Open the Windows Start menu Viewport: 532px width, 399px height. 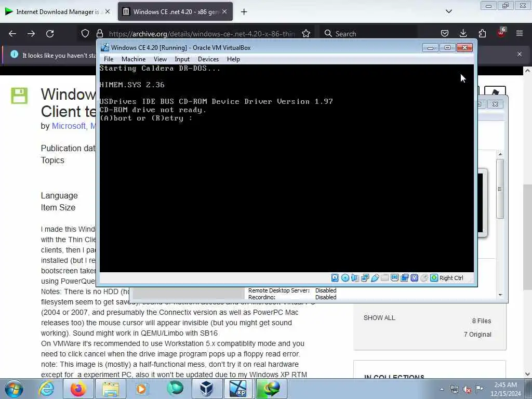(14, 389)
